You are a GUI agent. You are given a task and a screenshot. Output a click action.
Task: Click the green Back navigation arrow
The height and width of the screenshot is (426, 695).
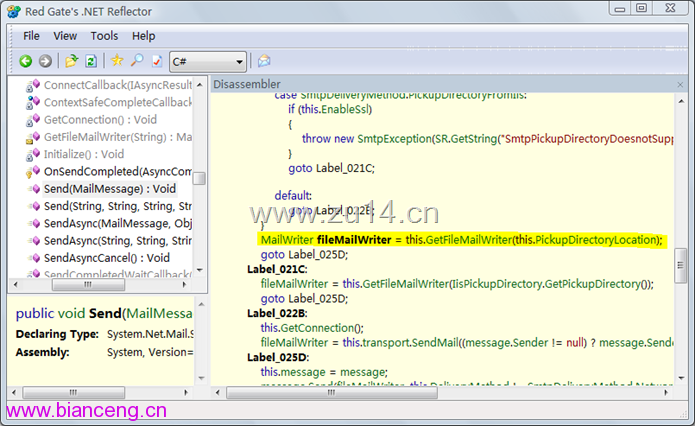tap(26, 61)
